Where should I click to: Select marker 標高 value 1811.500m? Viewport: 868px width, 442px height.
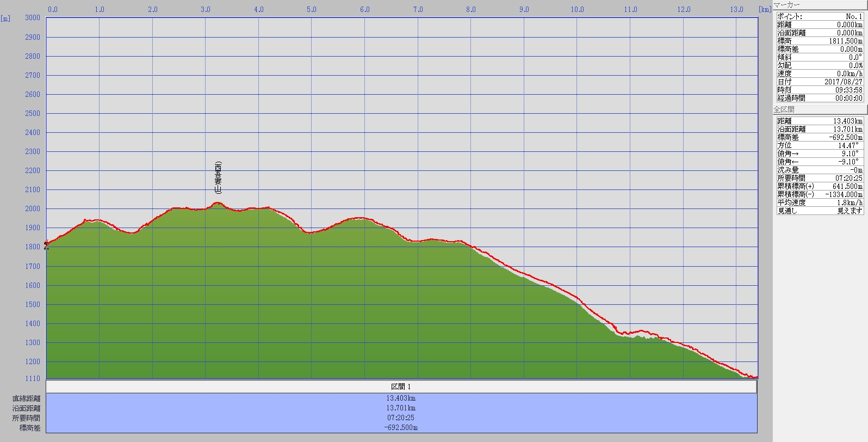pyautogui.click(x=846, y=41)
